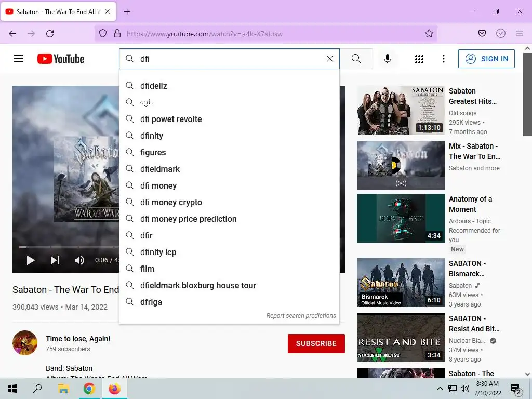The image size is (532, 399).
Task: Open Sabaton Greatest Hits video thumbnail
Action: [401, 110]
